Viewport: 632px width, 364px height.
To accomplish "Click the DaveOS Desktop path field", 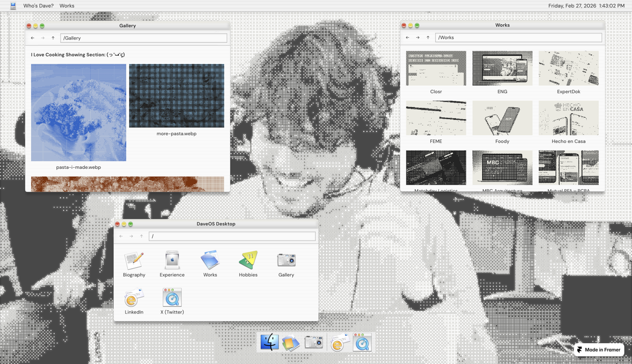I will click(232, 236).
